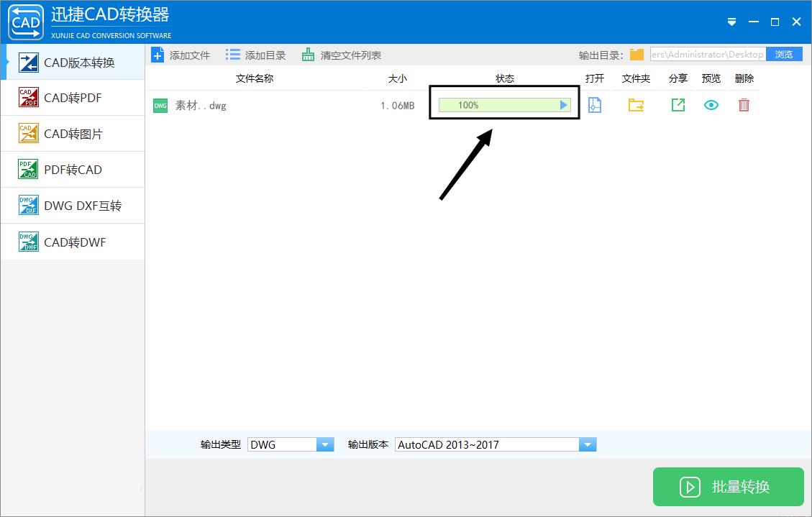Select the DWG DXF互转 tab
Image resolution: width=812 pixels, height=517 pixels.
point(72,205)
